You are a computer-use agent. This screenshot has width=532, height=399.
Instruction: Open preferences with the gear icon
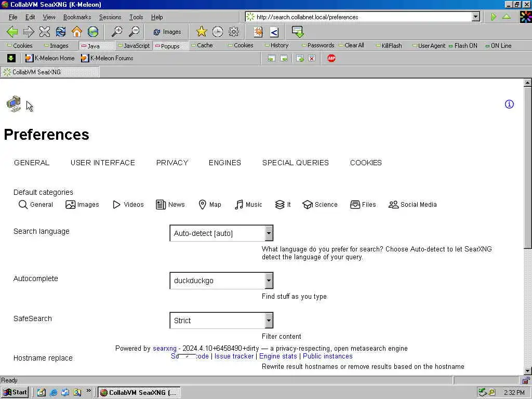234,32
